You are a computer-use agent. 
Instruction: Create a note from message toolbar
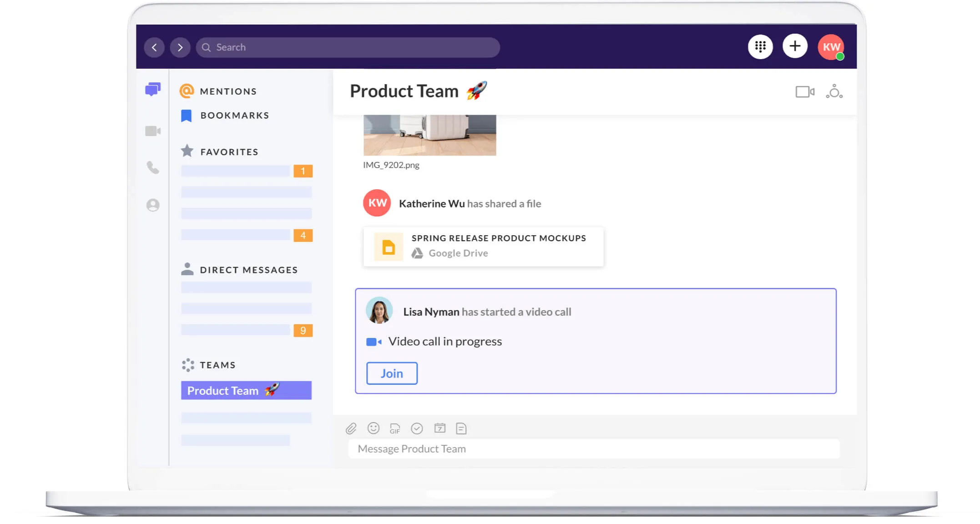click(x=461, y=428)
